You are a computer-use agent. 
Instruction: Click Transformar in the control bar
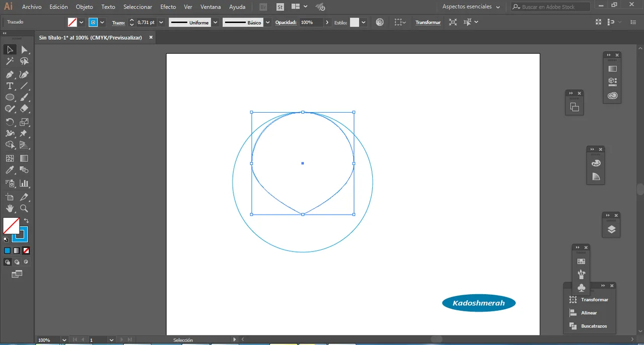pyautogui.click(x=428, y=23)
